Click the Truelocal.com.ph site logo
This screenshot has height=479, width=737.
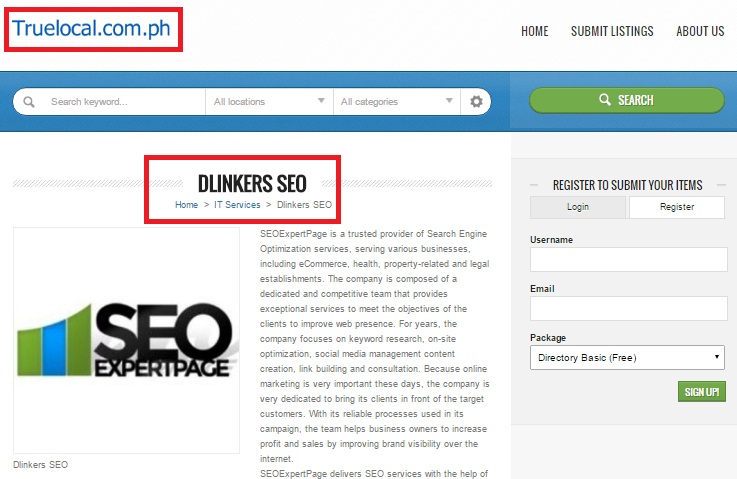pos(92,29)
